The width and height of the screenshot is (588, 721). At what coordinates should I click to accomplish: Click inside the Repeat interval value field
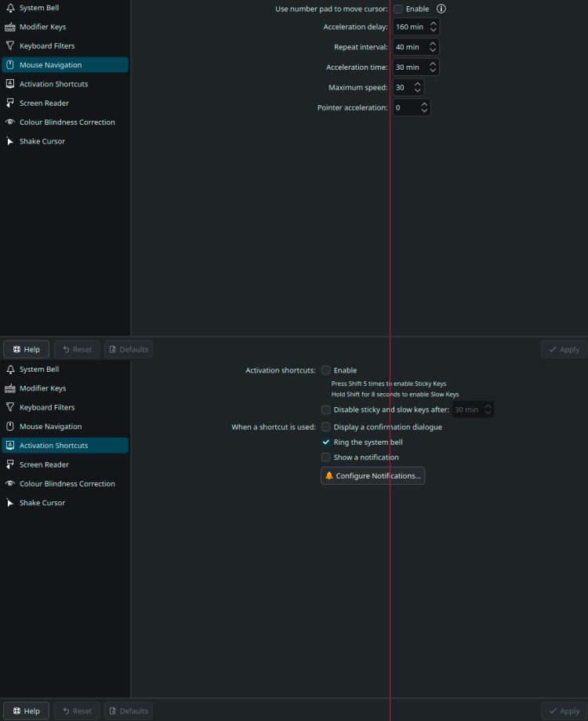coord(408,47)
